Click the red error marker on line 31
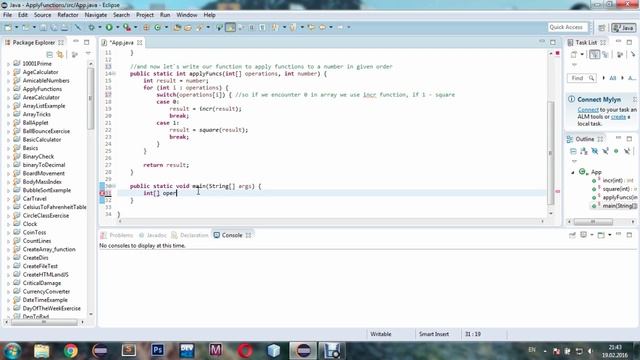 click(x=102, y=193)
